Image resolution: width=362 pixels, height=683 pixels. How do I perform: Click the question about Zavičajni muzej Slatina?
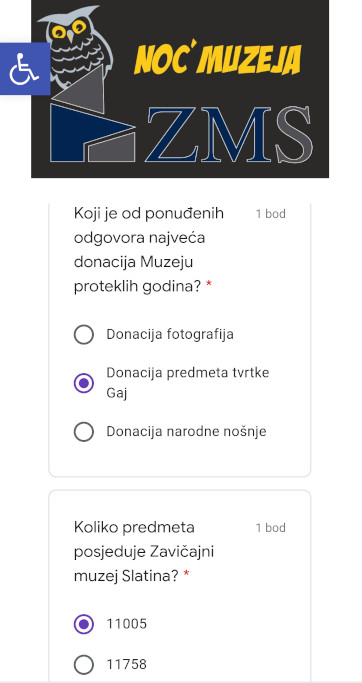pos(144,552)
